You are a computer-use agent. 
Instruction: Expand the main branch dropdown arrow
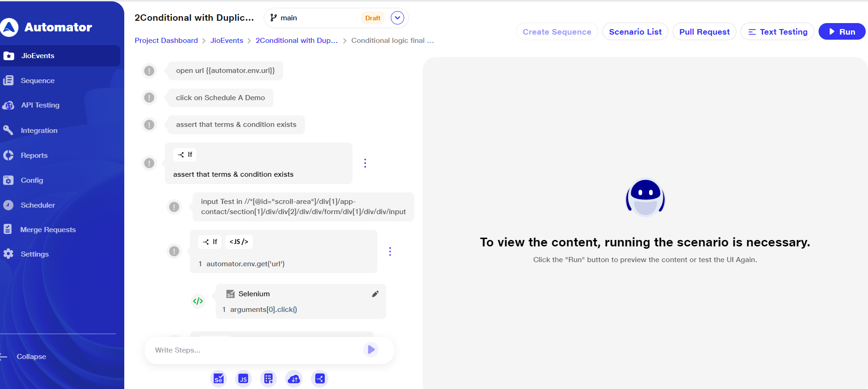point(397,18)
